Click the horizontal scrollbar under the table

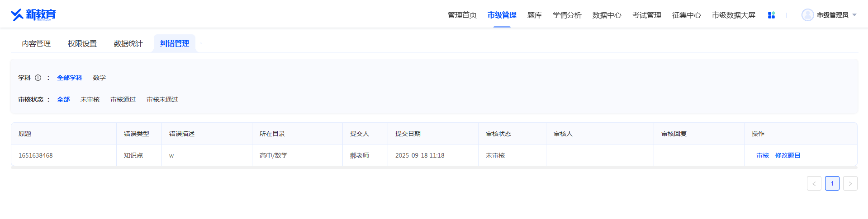(434, 167)
